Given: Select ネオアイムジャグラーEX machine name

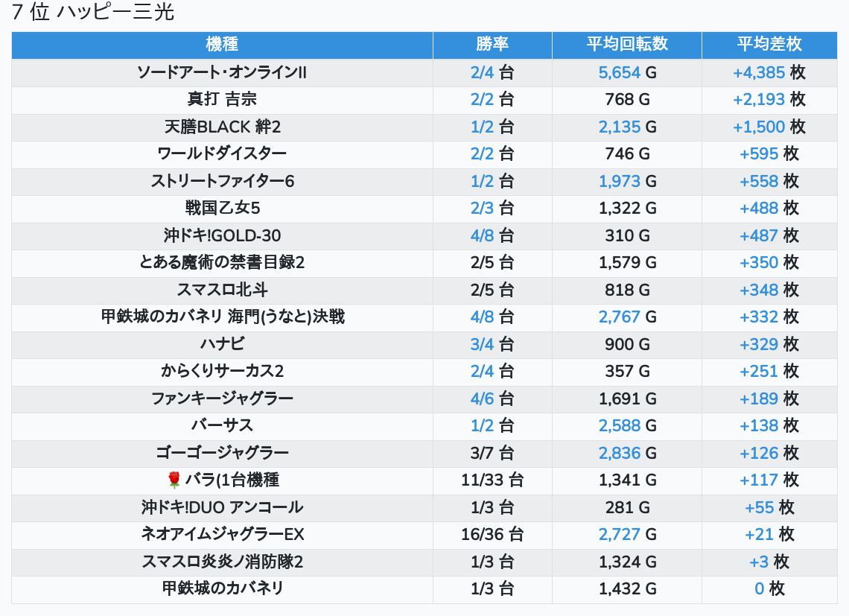Looking at the screenshot, I should 222,535.
